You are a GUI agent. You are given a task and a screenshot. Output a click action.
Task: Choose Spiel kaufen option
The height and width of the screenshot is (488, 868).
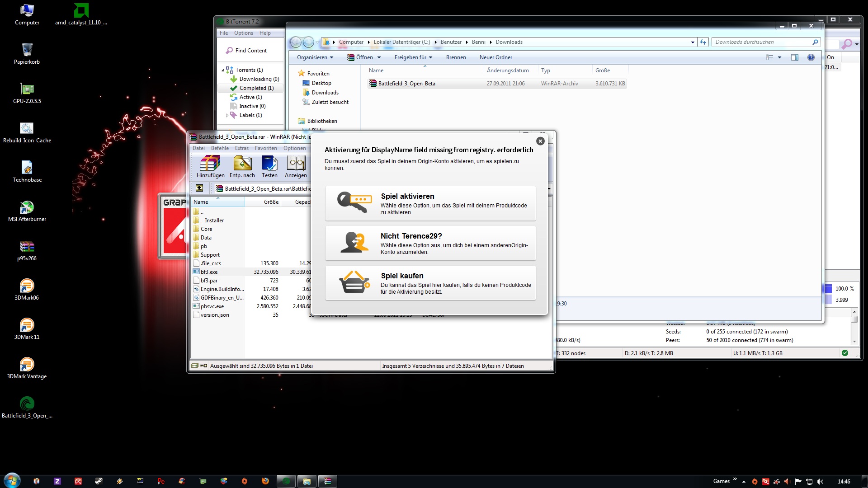[x=430, y=283]
